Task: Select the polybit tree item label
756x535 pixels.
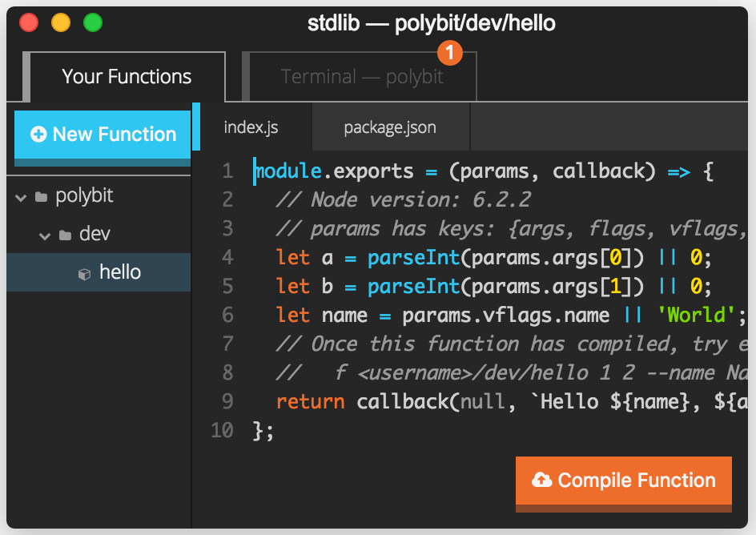Action: [84, 196]
